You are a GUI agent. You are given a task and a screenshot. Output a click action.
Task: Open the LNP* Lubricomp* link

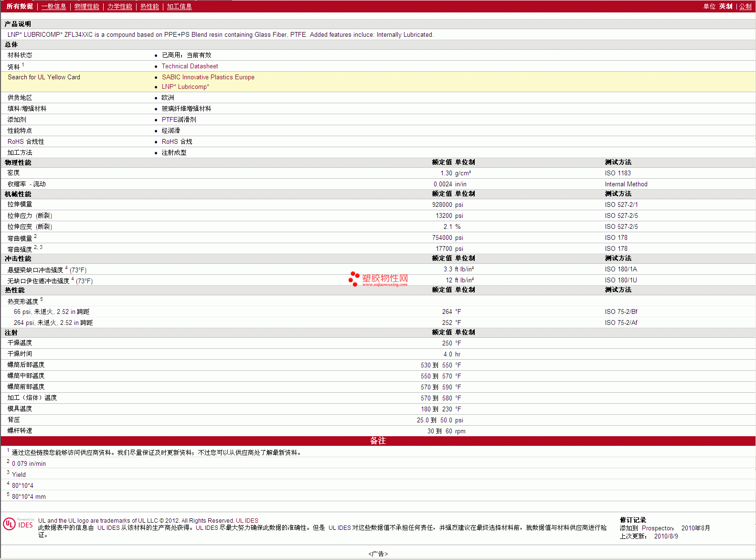coord(185,87)
